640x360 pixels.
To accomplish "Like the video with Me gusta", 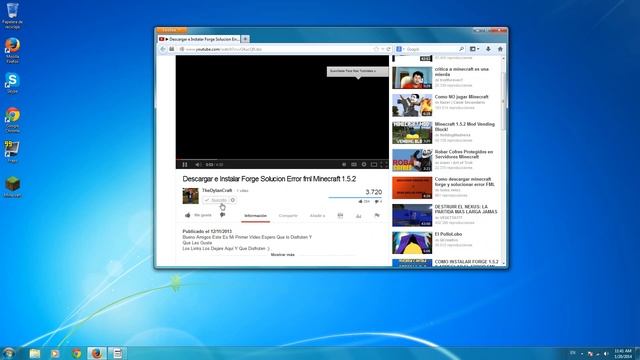I will (198, 215).
